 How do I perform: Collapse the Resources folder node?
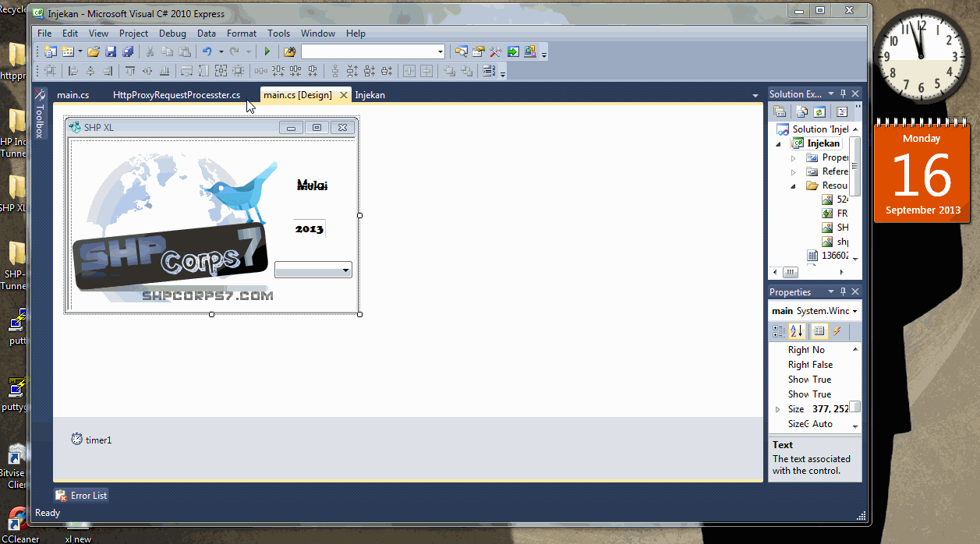point(794,185)
